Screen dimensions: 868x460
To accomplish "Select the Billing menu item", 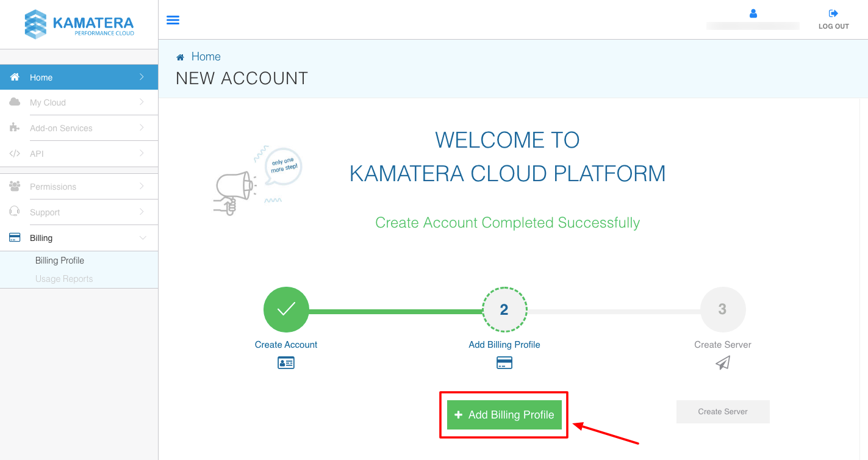I will click(79, 238).
